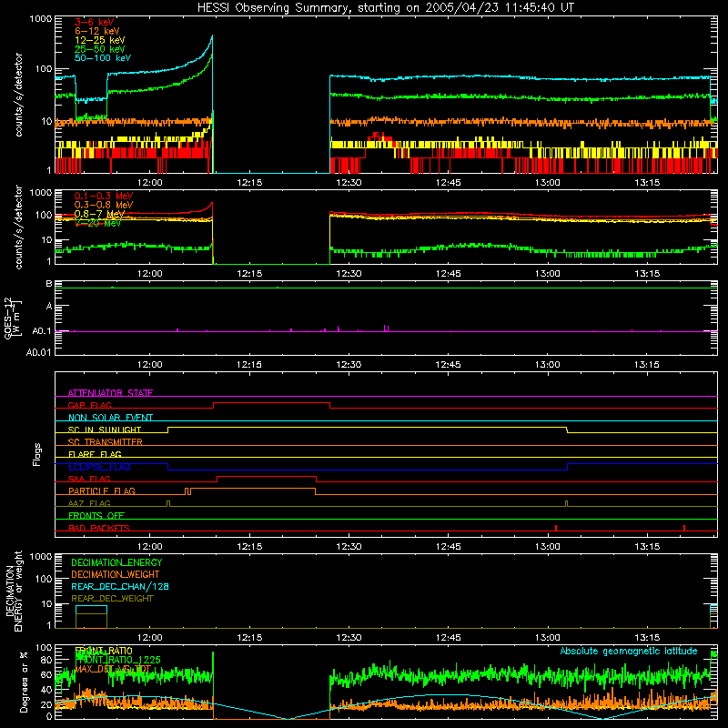Viewport: 728px width, 728px height.
Task: Click the 13:00 tick label under GOES panel
Action: [548, 365]
